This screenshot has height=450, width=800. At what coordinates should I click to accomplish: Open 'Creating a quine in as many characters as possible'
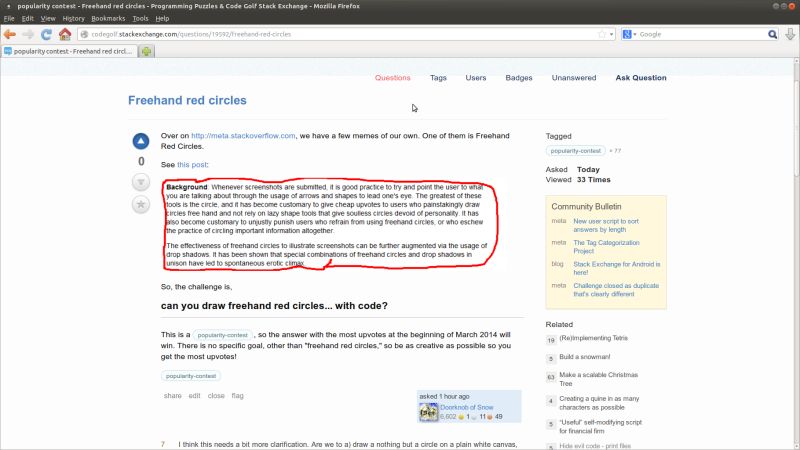tap(599, 403)
